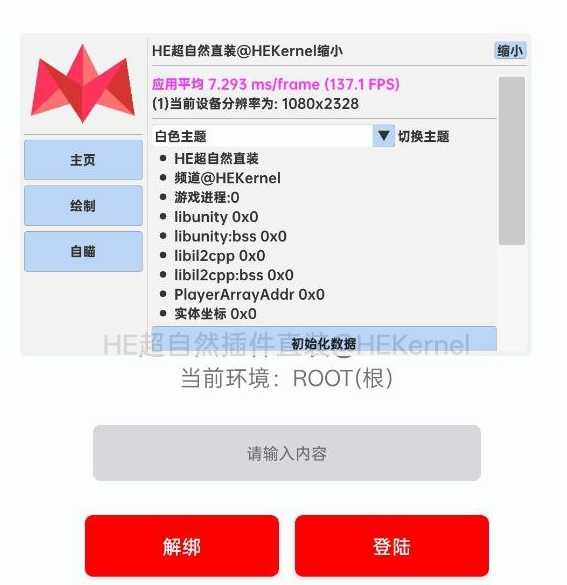This screenshot has height=585, width=567.
Task: Expand theme dropdown arrow
Action: (x=383, y=136)
